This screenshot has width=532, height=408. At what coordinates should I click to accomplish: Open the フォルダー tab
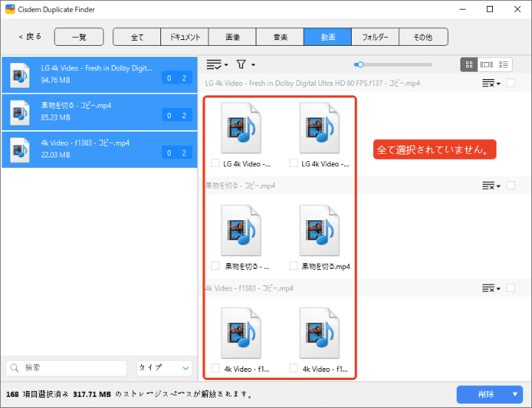[x=375, y=37]
